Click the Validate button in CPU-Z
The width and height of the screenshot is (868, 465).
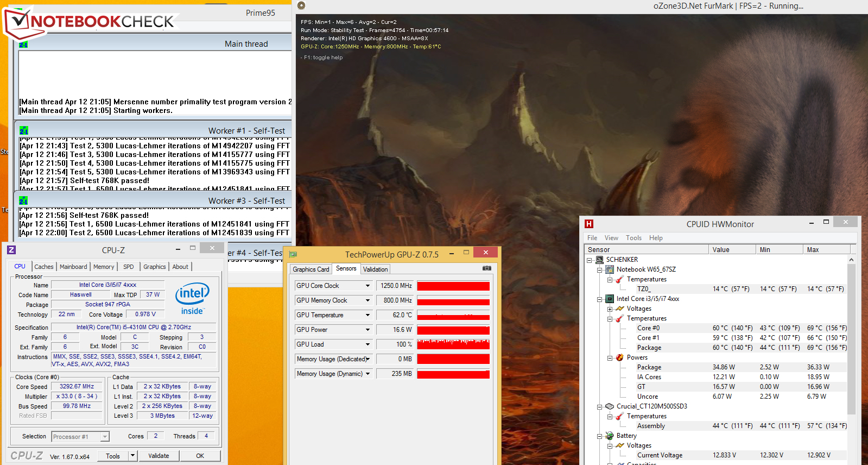pos(159,456)
